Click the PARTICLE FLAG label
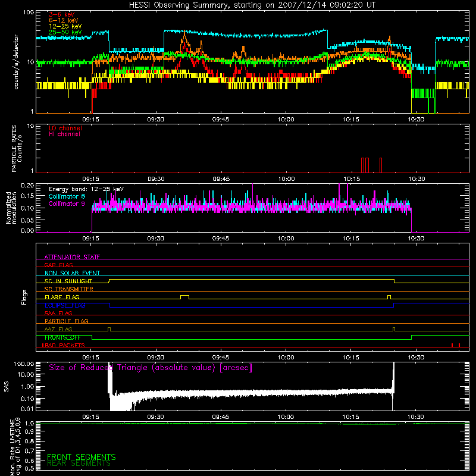Viewport: 476px width, 476px height. tap(67, 321)
